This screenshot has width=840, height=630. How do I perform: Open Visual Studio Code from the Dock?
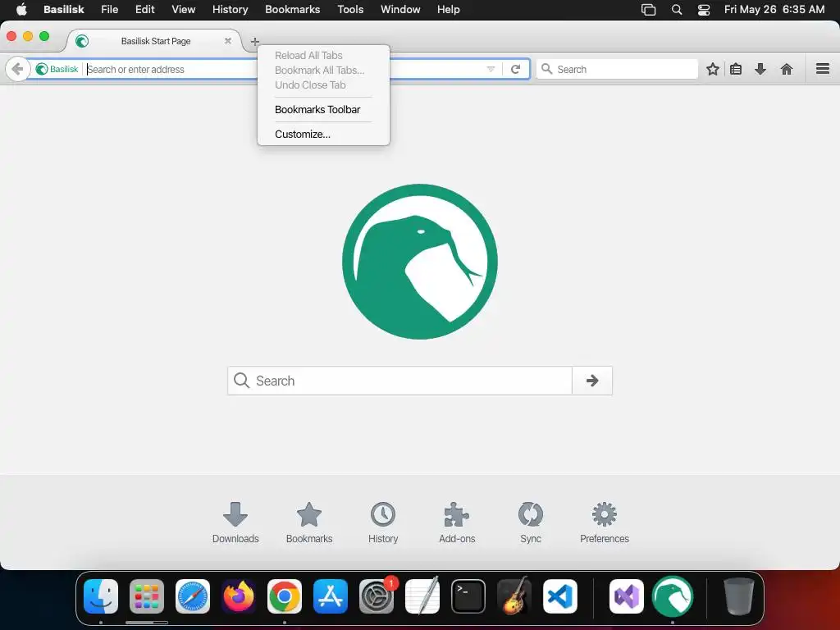tap(560, 596)
